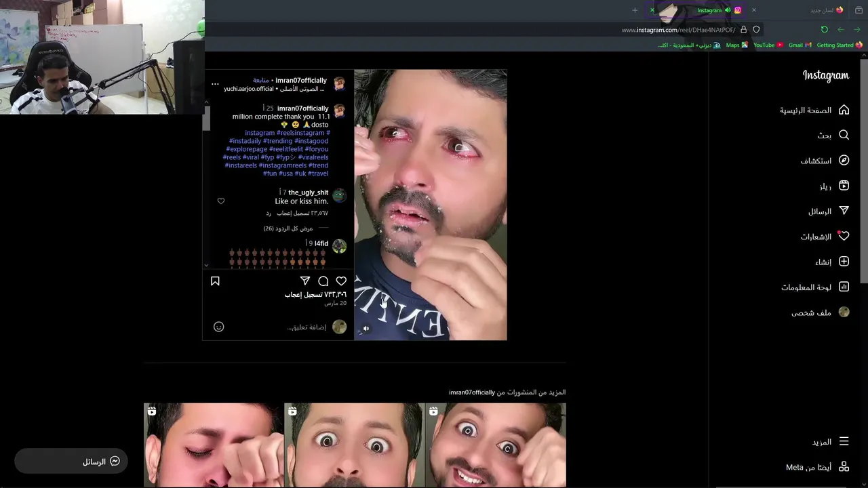Like the the_ugly_shit comment

(x=220, y=201)
